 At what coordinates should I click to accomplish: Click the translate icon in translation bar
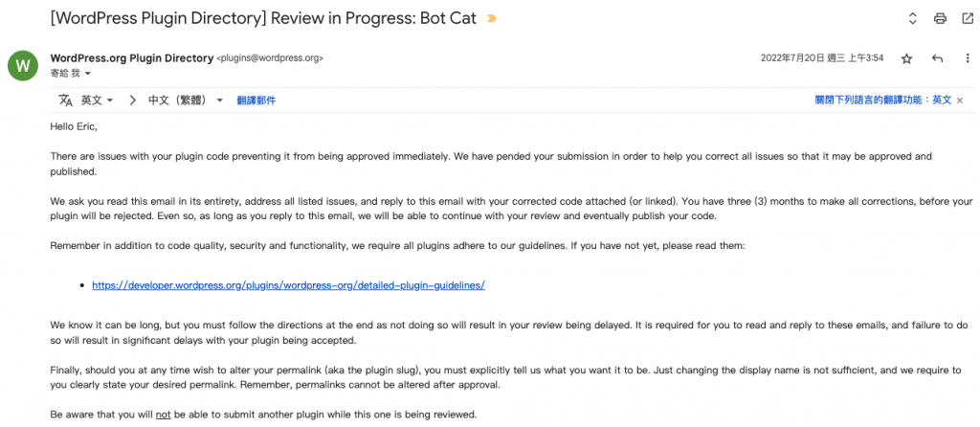pos(65,100)
